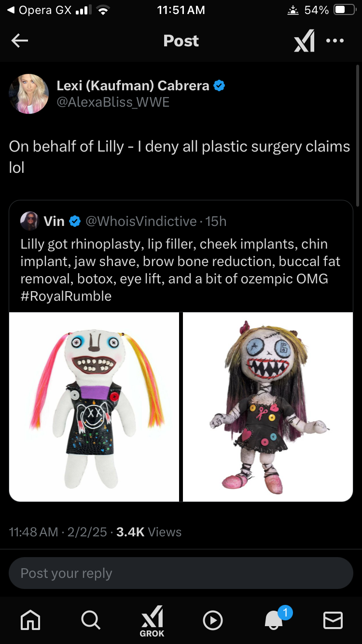Open the three-dot more options menu
Viewport: 362px width, 644px height.
(x=335, y=41)
